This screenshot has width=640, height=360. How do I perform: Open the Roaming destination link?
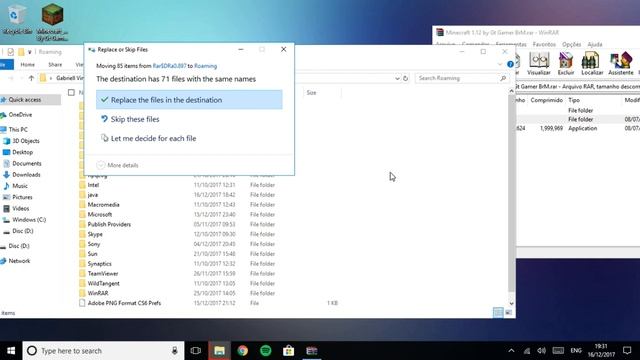click(x=205, y=66)
